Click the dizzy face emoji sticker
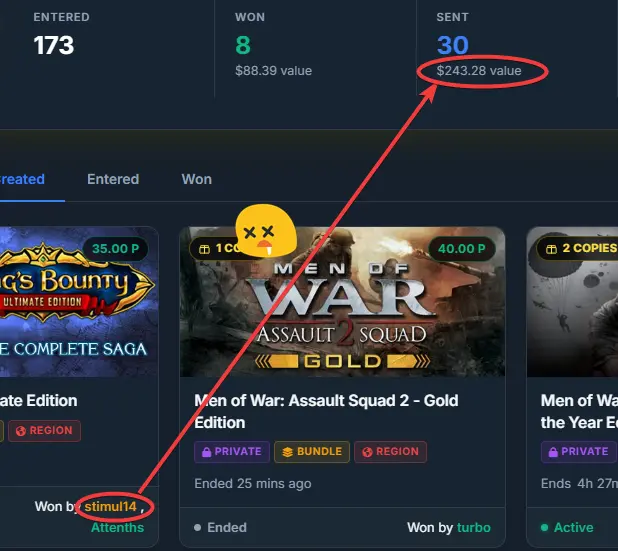The image size is (618, 551). [265, 231]
